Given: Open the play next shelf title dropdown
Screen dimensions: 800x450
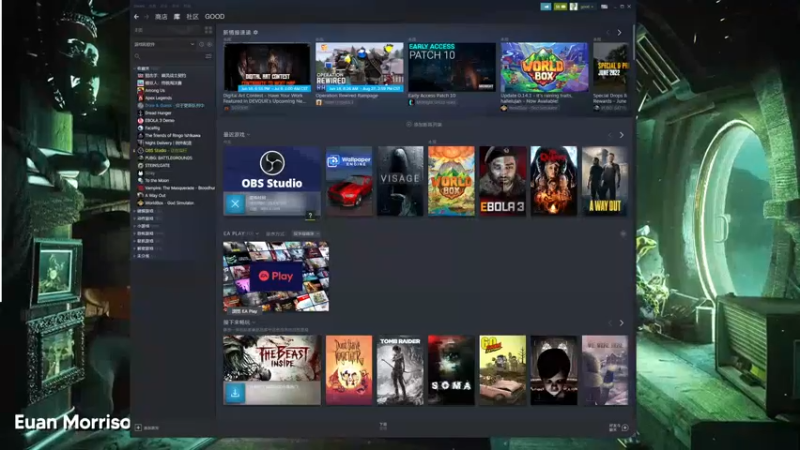Looking at the screenshot, I should point(239,322).
